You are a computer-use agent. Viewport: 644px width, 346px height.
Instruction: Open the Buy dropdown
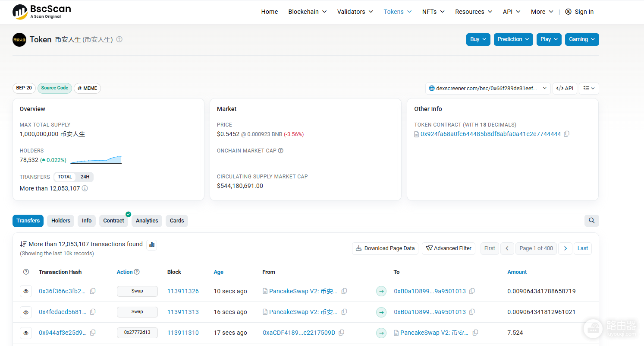tap(478, 39)
